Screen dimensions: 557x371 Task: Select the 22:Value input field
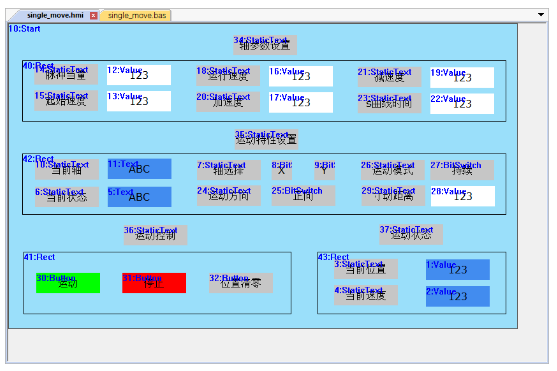(462, 103)
